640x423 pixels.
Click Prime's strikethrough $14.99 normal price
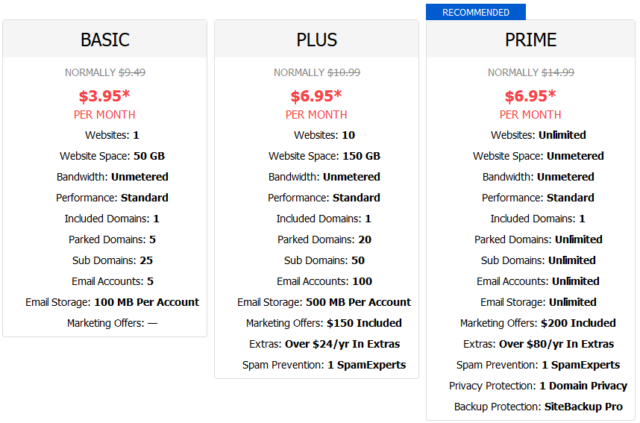[x=558, y=72]
